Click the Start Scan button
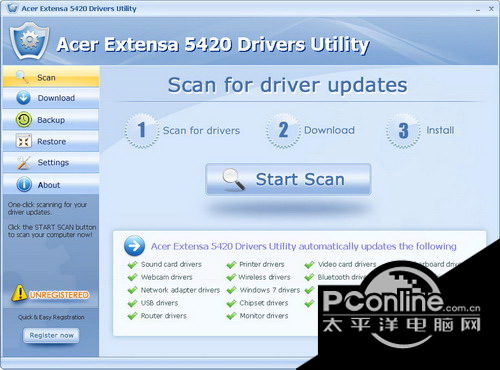Viewport: 500px width, 370px height. [288, 179]
